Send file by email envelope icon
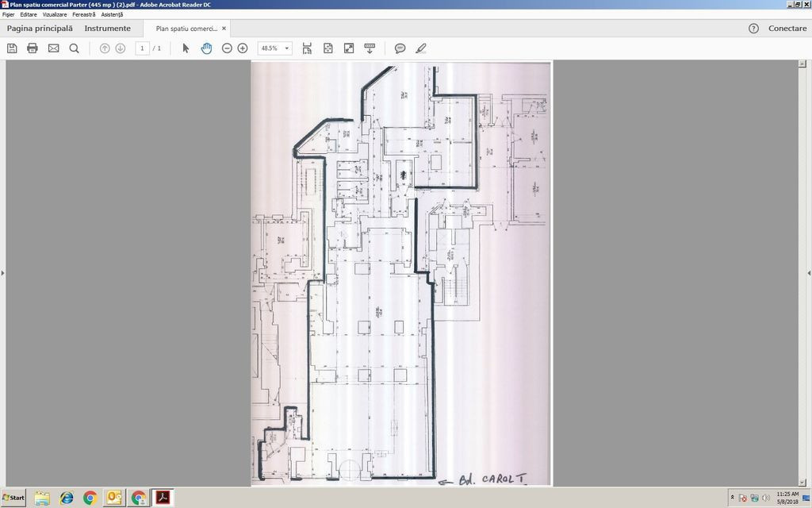The width and height of the screenshot is (812, 508). pos(53,48)
